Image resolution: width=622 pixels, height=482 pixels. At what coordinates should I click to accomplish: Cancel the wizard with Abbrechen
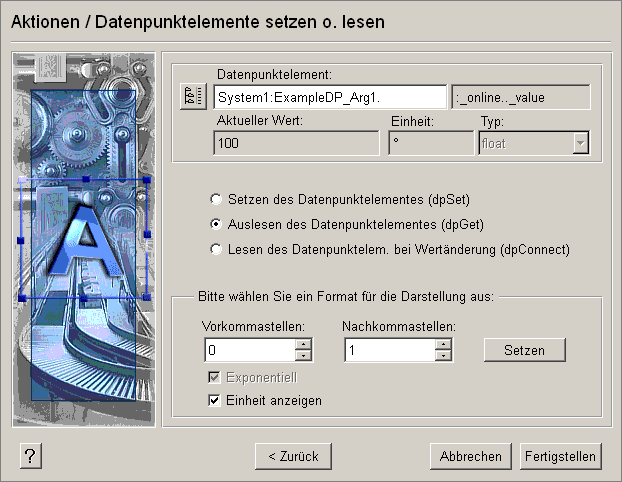470,456
